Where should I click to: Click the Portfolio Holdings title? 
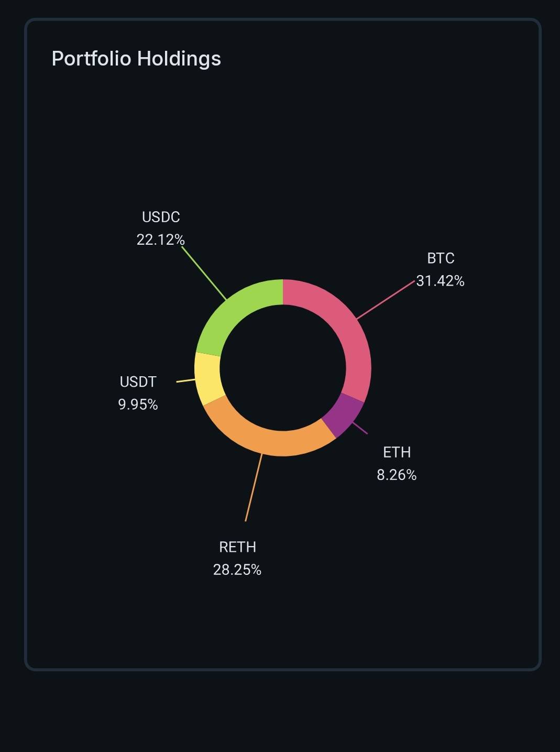(x=136, y=58)
